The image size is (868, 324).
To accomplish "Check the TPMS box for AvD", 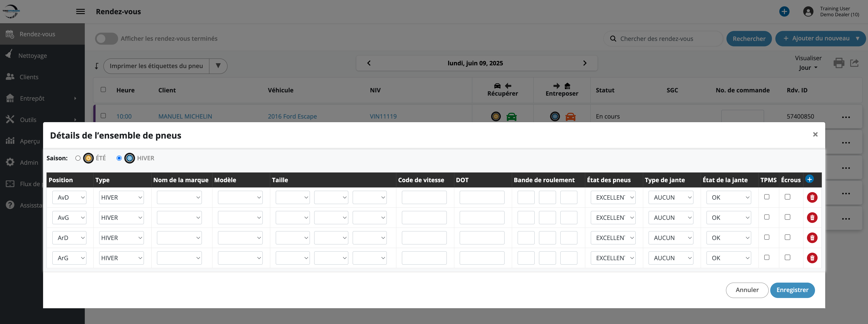I will (767, 197).
